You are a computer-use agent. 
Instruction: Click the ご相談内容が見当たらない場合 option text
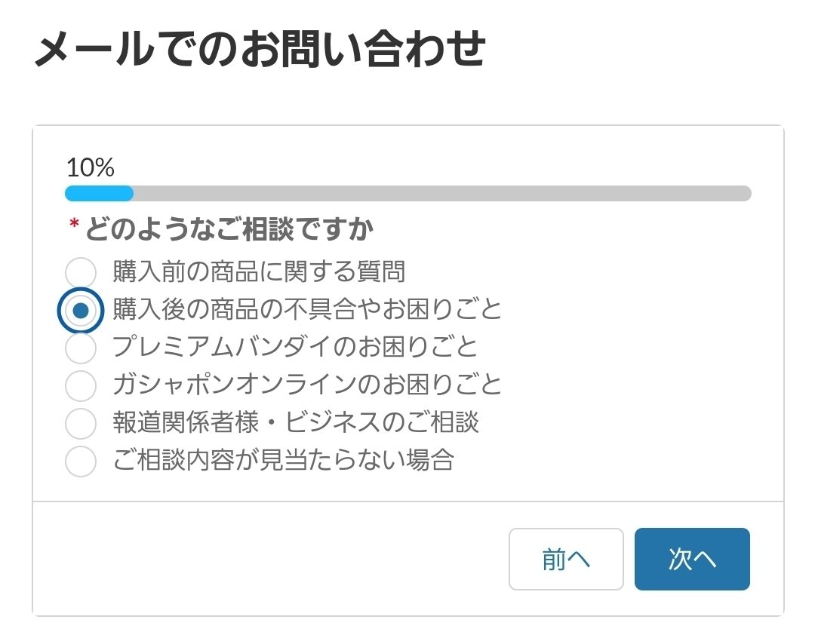point(283,459)
